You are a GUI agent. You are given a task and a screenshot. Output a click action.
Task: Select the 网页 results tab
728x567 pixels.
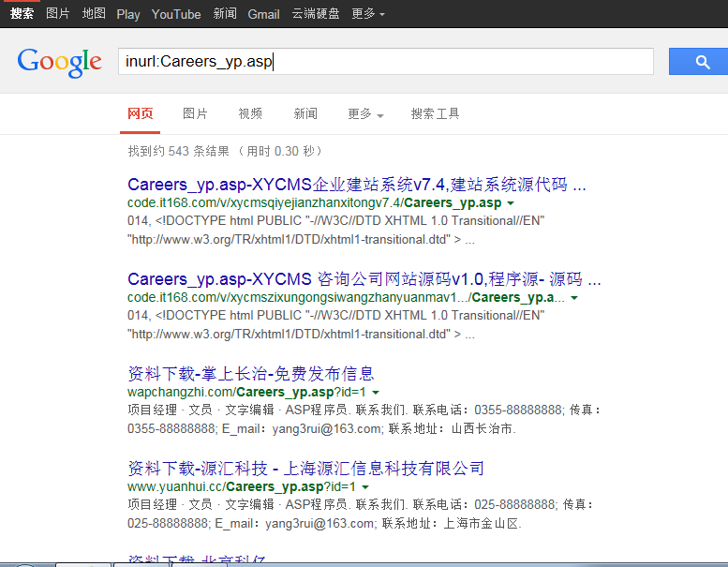coord(141,113)
